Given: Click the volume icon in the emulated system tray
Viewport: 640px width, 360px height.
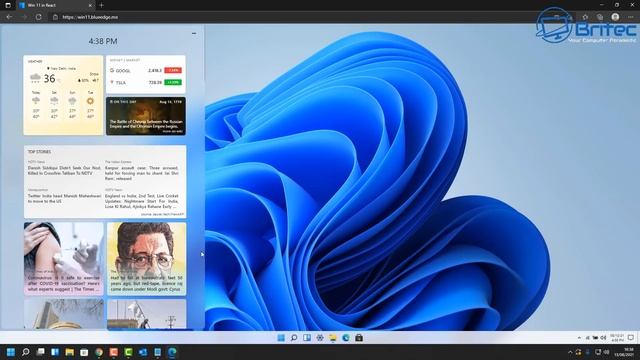Looking at the screenshot, I should point(603,338).
